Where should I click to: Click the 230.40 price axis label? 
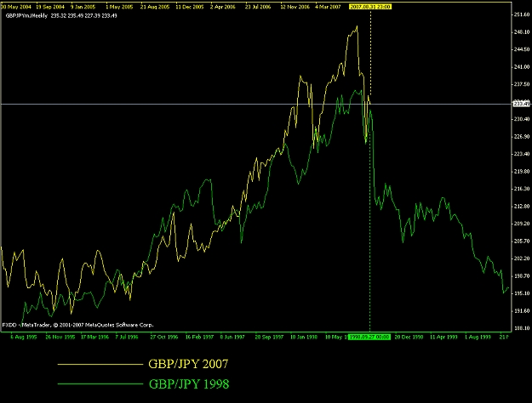click(522, 119)
